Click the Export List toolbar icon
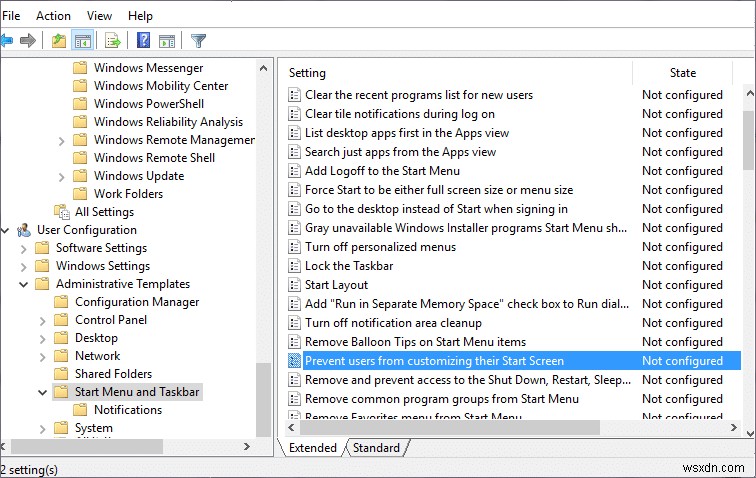 click(x=112, y=41)
